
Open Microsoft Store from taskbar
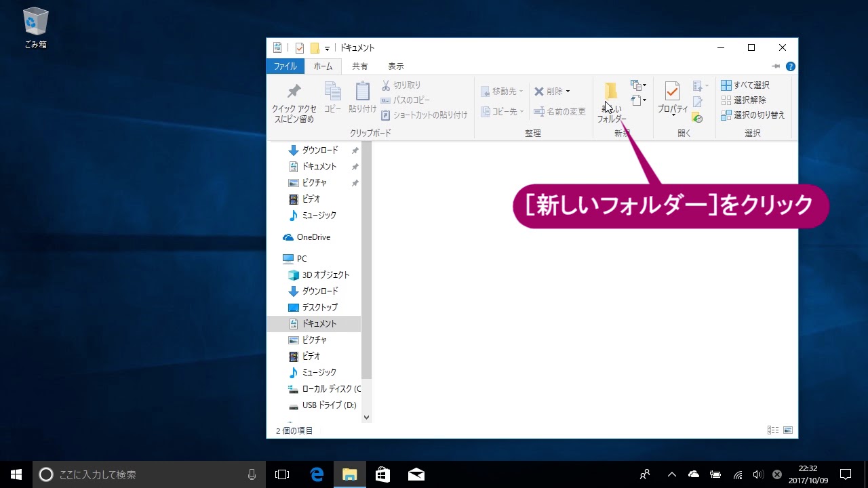(x=382, y=474)
